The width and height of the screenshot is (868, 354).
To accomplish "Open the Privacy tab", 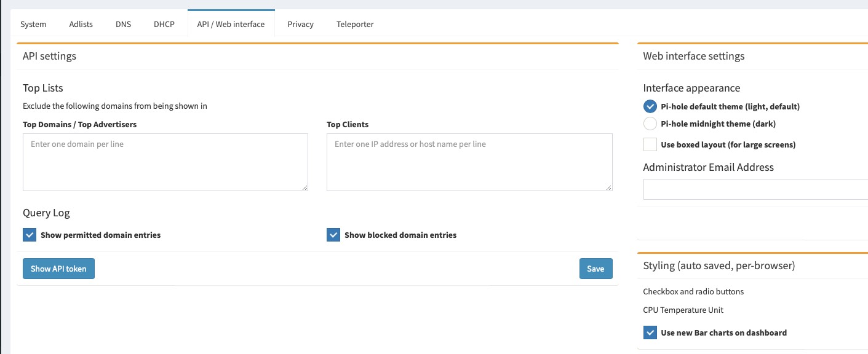I will (300, 25).
